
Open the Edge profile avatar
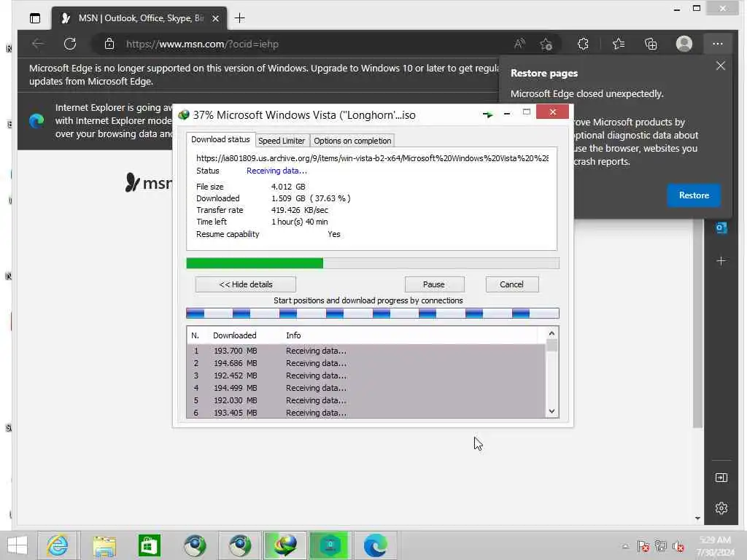684,44
